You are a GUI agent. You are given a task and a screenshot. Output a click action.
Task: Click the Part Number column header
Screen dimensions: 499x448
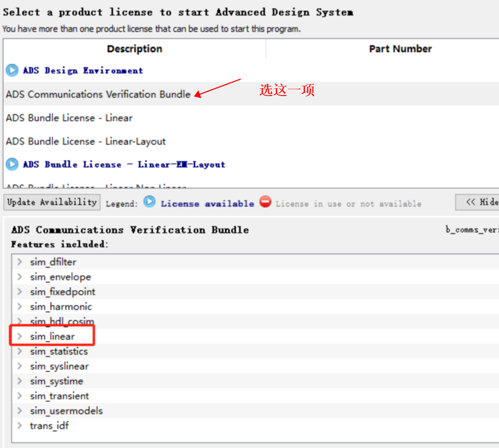pyautogui.click(x=400, y=49)
